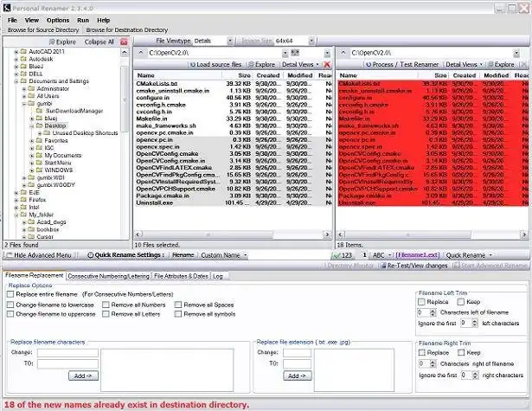
Task: Check Remove all Spaces
Action: pyautogui.click(x=178, y=305)
